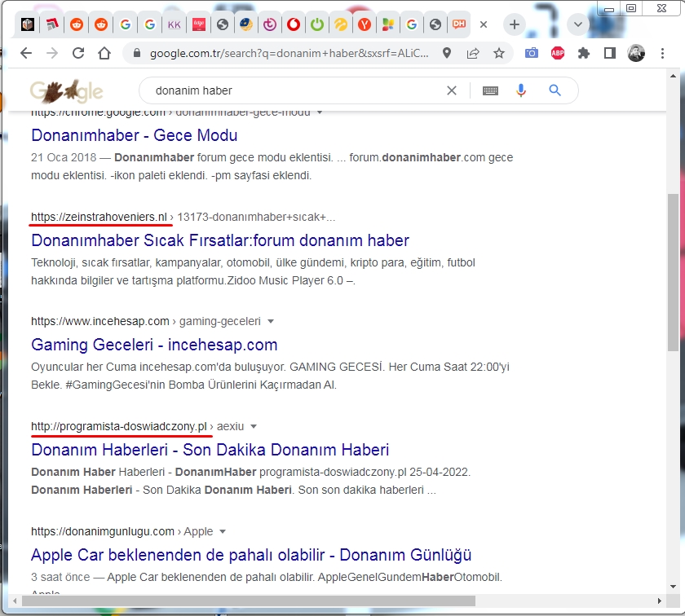The image size is (685, 616).
Task: Click the location pin icon in address bar
Action: click(x=447, y=53)
